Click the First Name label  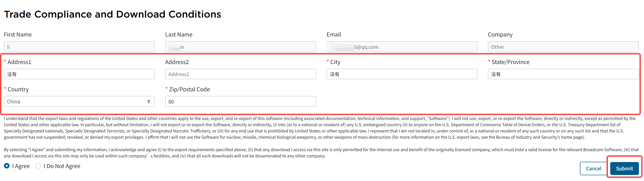tap(18, 34)
